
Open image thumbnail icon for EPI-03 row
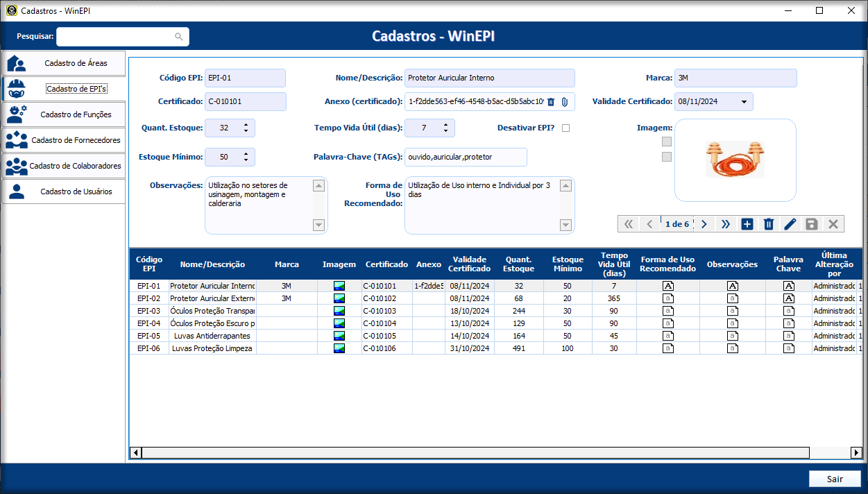click(339, 311)
